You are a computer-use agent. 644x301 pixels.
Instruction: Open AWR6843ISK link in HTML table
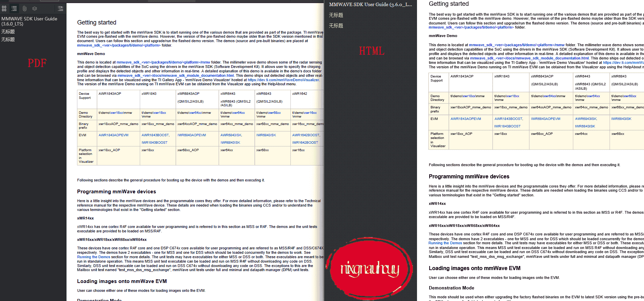(x=586, y=119)
